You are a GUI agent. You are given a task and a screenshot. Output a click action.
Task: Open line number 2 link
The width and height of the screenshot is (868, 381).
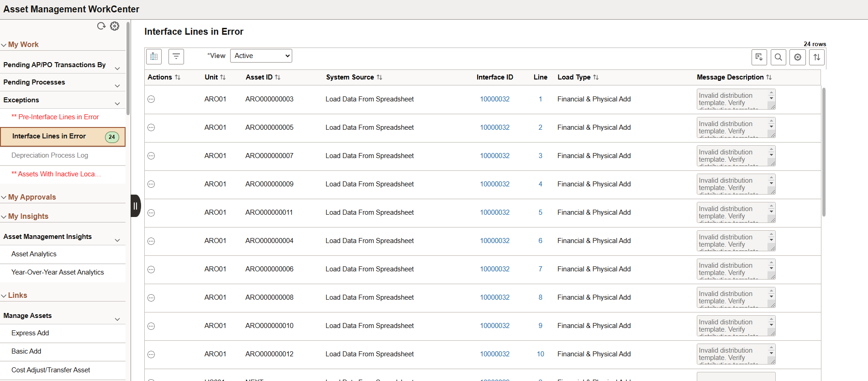pyautogui.click(x=540, y=127)
